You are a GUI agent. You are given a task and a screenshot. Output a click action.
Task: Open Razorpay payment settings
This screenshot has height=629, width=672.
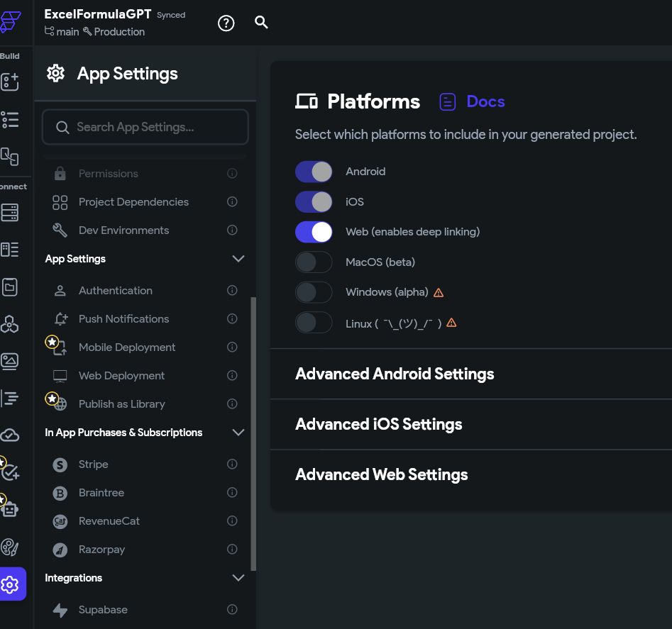145,550
